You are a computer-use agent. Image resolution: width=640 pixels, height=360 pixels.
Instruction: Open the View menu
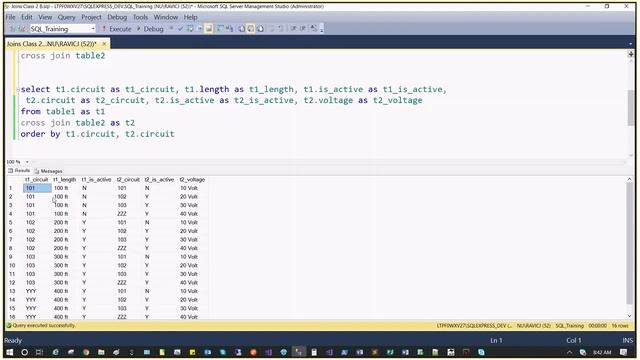pyautogui.click(x=45, y=17)
